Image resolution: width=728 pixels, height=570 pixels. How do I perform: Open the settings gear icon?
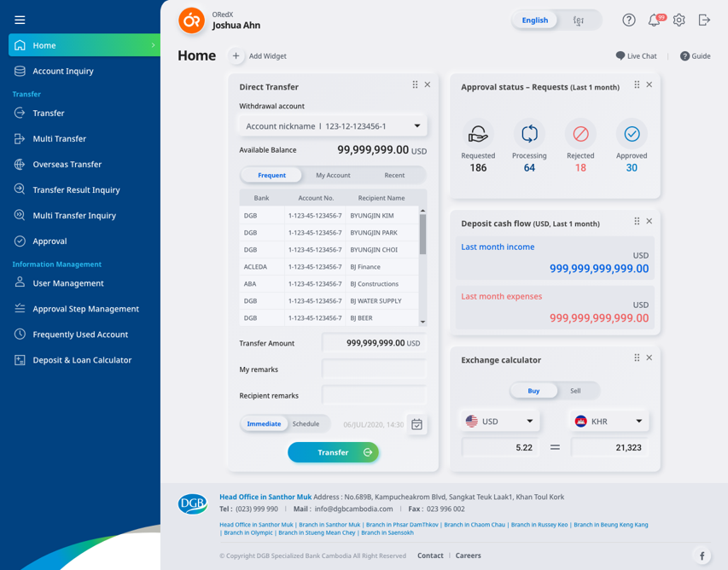click(679, 20)
